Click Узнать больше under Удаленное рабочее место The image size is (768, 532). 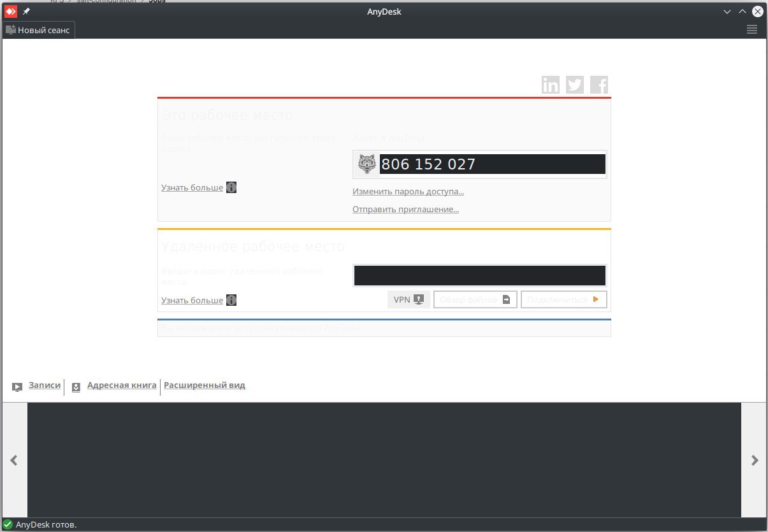192,300
